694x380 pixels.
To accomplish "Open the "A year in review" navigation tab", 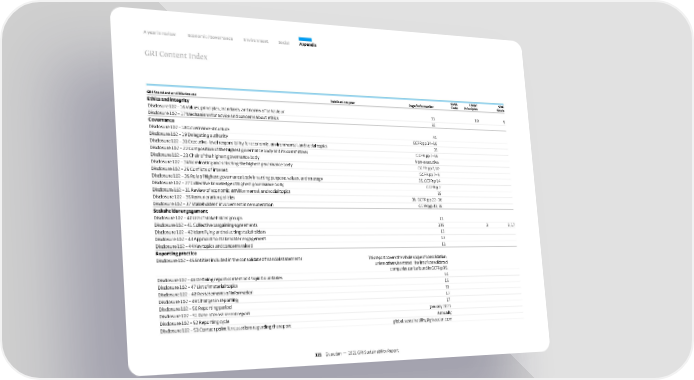I will pos(159,33).
